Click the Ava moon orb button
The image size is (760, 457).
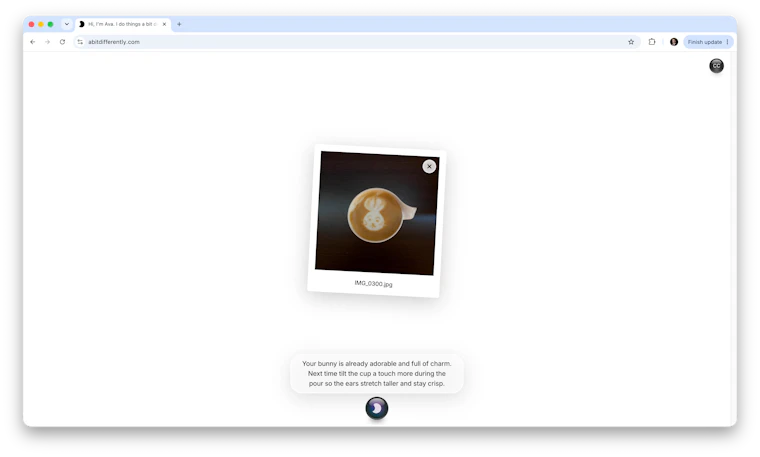pos(377,408)
